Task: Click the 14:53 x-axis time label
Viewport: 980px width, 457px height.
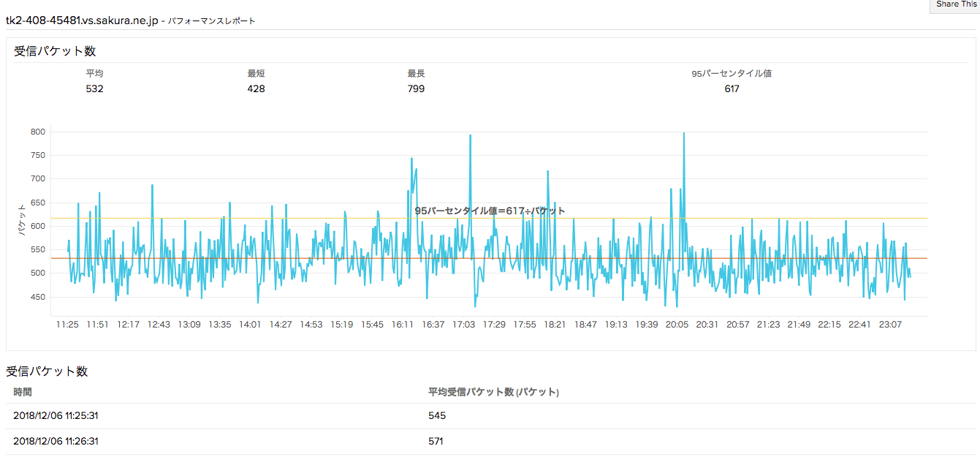Action: pyautogui.click(x=311, y=325)
